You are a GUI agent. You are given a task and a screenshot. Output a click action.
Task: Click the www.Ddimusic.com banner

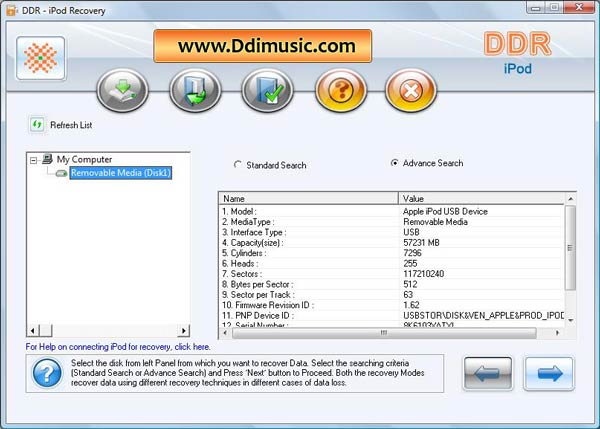pos(262,46)
